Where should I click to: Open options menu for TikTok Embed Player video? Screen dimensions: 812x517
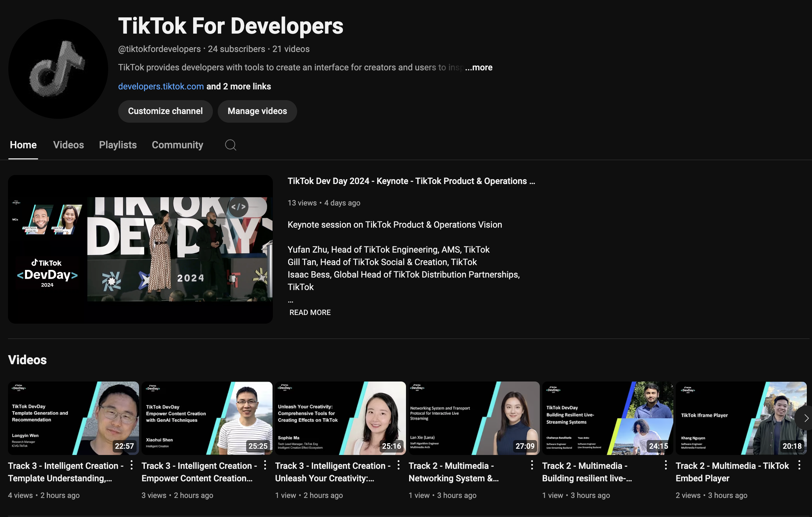(799, 465)
